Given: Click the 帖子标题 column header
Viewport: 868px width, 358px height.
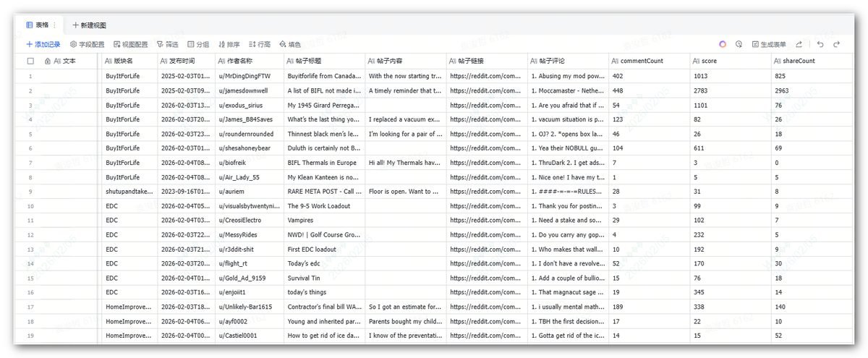Looking at the screenshot, I should coord(325,61).
